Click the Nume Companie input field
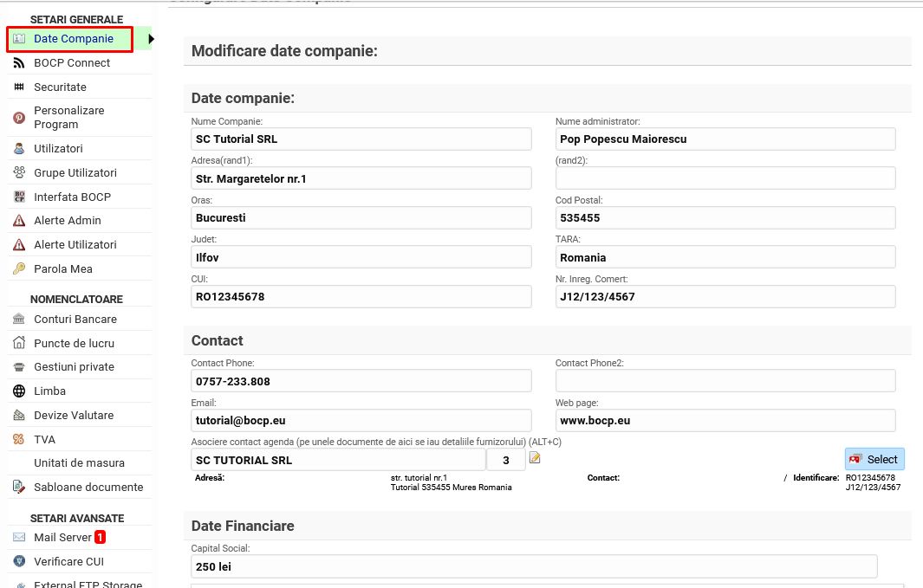923x588 pixels. (x=361, y=139)
